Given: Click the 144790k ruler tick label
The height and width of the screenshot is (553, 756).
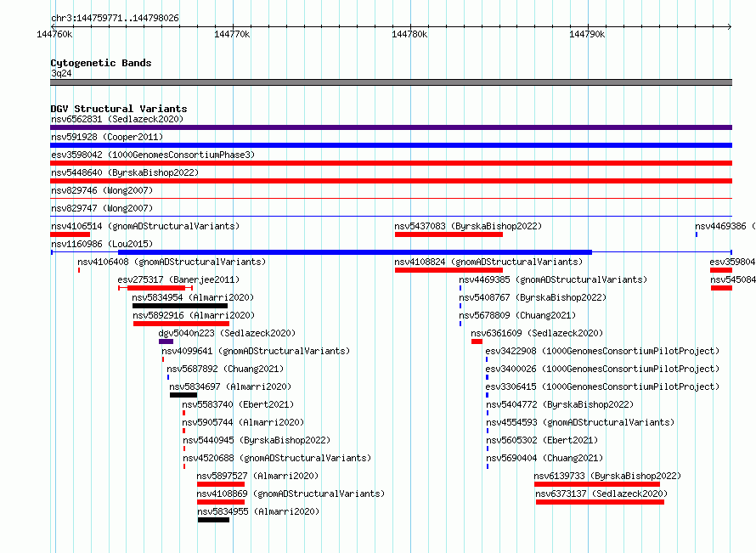Looking at the screenshot, I should 587,34.
